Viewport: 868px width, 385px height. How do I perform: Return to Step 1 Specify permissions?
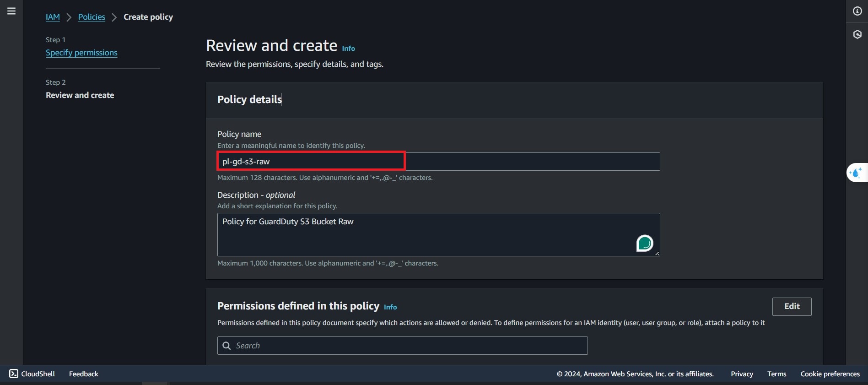pyautogui.click(x=81, y=53)
